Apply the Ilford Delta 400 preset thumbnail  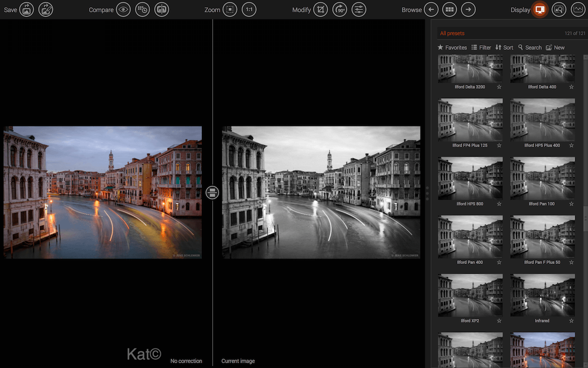click(x=542, y=68)
